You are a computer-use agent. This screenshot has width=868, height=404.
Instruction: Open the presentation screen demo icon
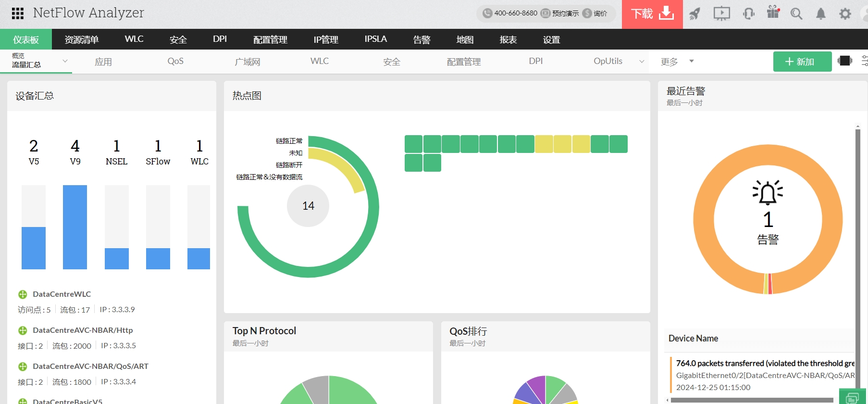click(x=721, y=14)
